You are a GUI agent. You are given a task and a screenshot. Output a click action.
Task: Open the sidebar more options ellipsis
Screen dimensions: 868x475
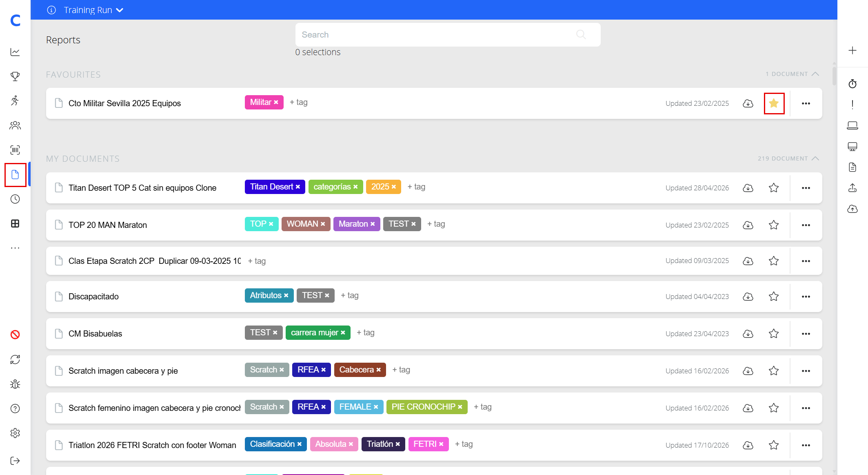coord(15,248)
